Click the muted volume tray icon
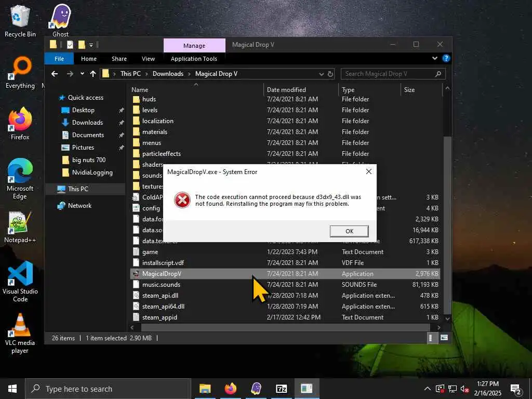Image resolution: width=532 pixels, height=399 pixels. 465,389
